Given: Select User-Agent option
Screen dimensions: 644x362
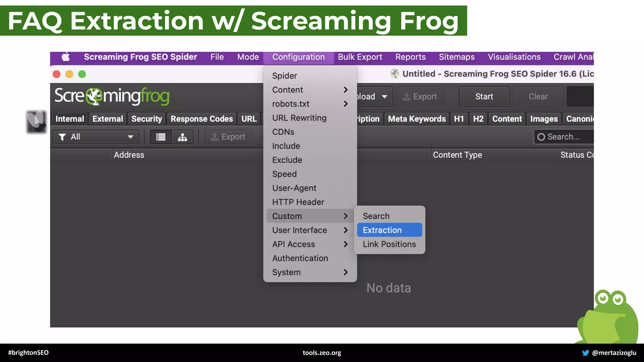Looking at the screenshot, I should pyautogui.click(x=310, y=188).
